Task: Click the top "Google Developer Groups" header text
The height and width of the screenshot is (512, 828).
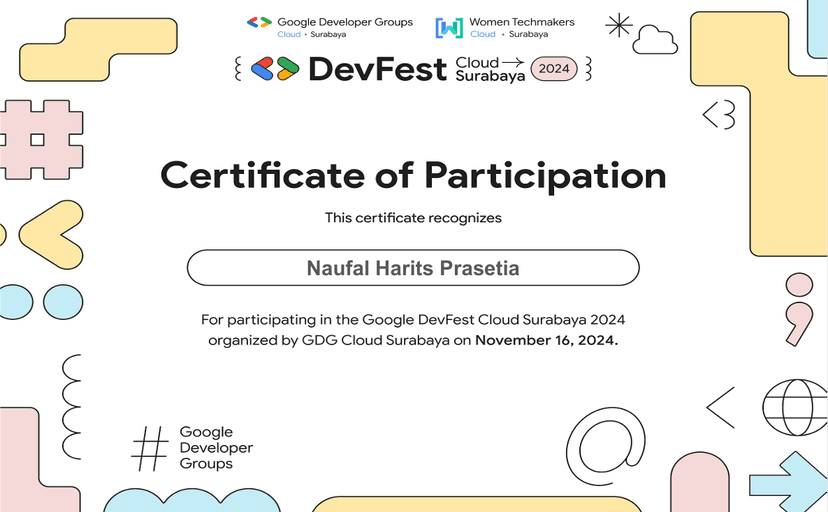Action: click(x=345, y=22)
